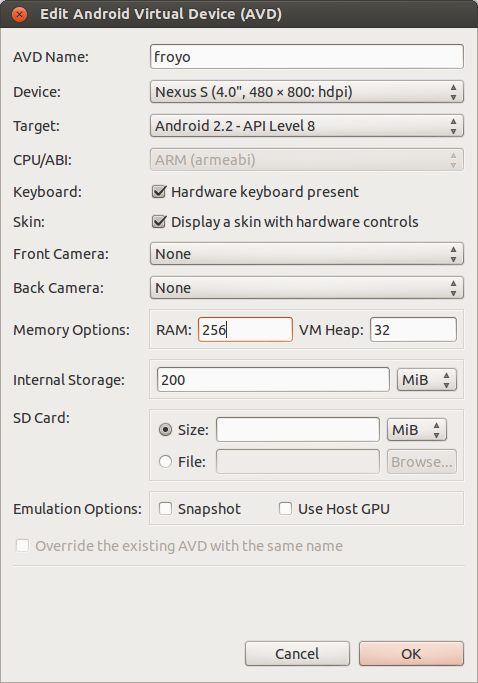Confirm AVD changes with OK button

[411, 653]
